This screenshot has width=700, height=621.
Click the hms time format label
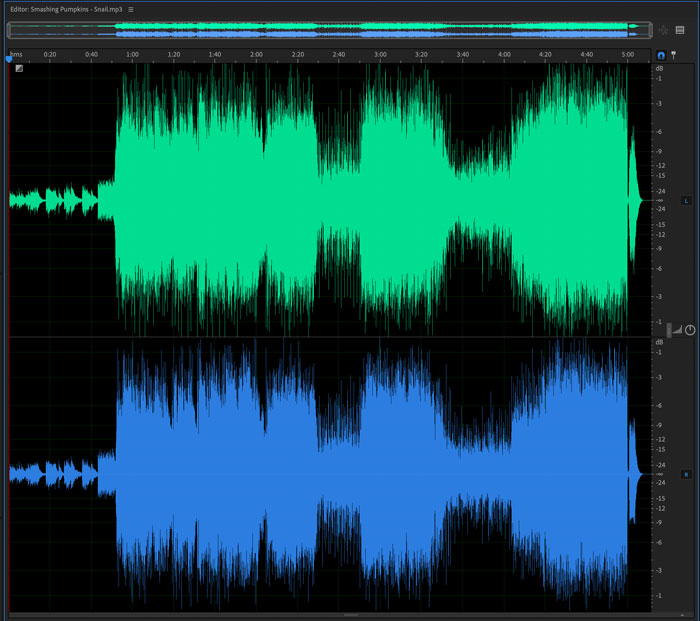(x=16, y=54)
